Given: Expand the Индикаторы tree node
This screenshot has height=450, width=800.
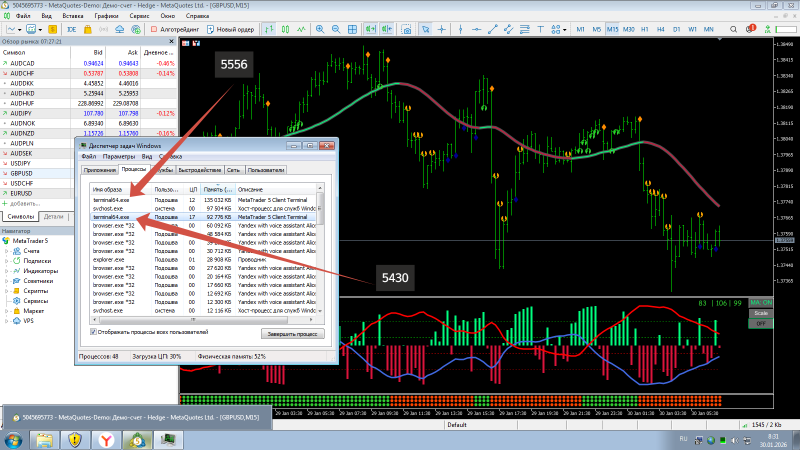Looking at the screenshot, I should [7, 271].
